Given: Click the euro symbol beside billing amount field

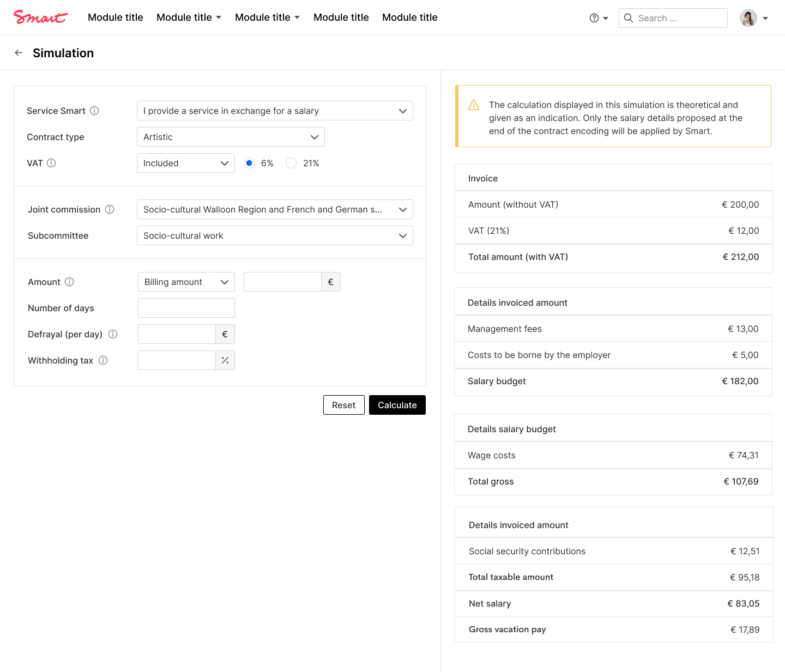Looking at the screenshot, I should 330,282.
